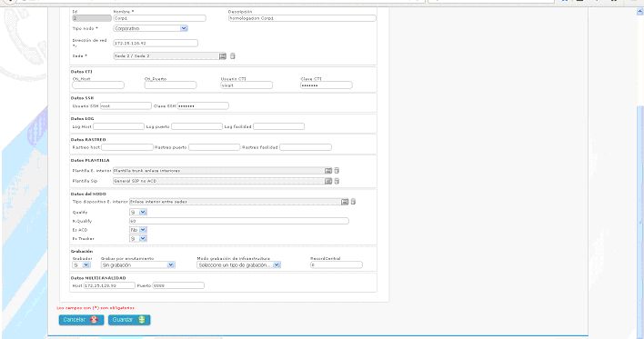
Task: Click the Log facilidad input field
Action: coord(279,126)
